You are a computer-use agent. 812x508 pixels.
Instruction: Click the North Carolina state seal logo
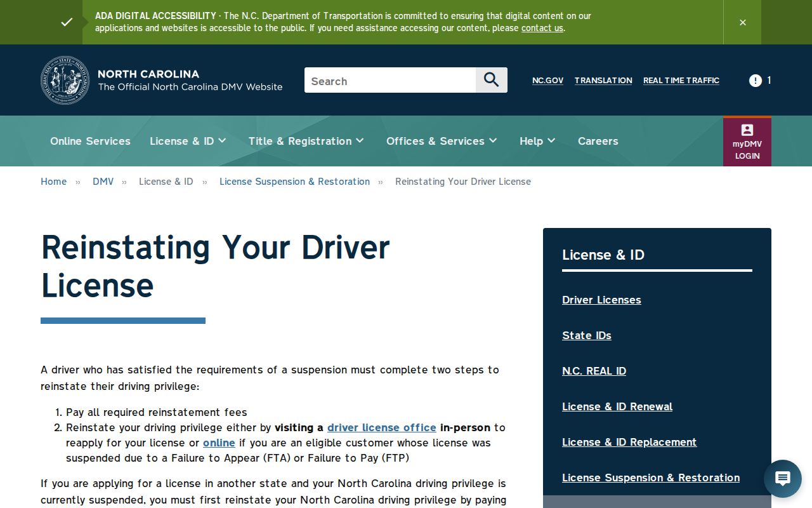65,80
